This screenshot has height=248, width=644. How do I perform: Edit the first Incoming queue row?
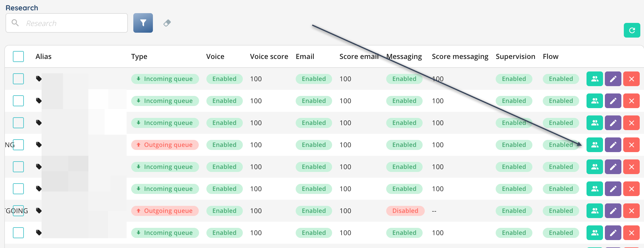click(x=613, y=79)
